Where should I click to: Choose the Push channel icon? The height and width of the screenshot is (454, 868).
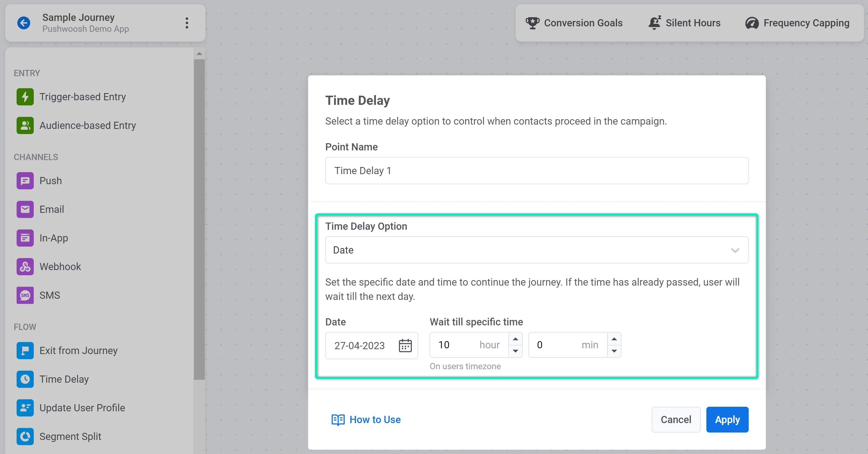25,181
